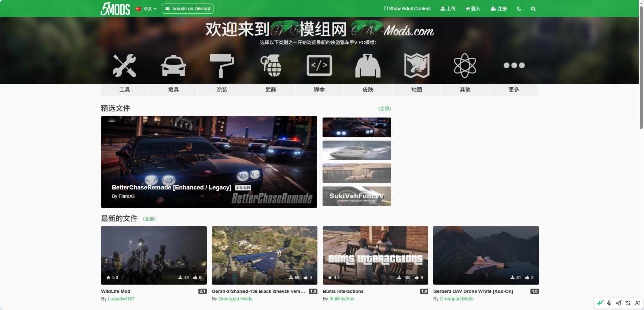Open the 中文 language dropdown

point(146,9)
